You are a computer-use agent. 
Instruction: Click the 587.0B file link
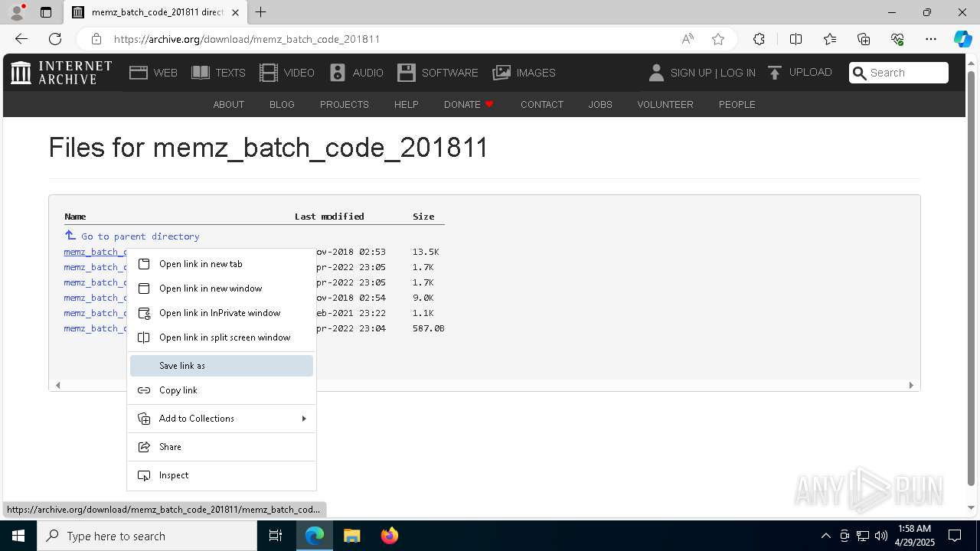[x=95, y=328]
